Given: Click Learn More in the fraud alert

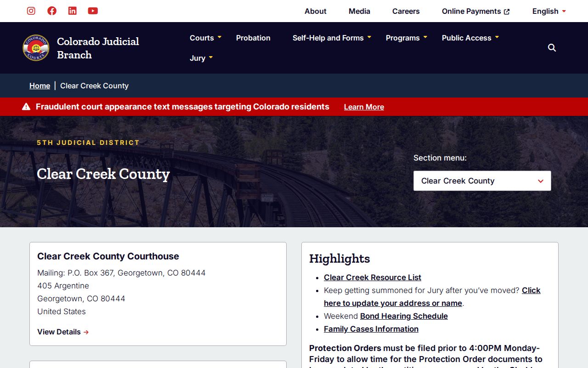Looking at the screenshot, I should click(x=364, y=107).
